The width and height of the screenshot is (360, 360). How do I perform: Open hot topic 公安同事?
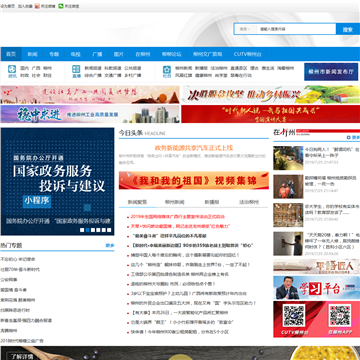coord(9,279)
